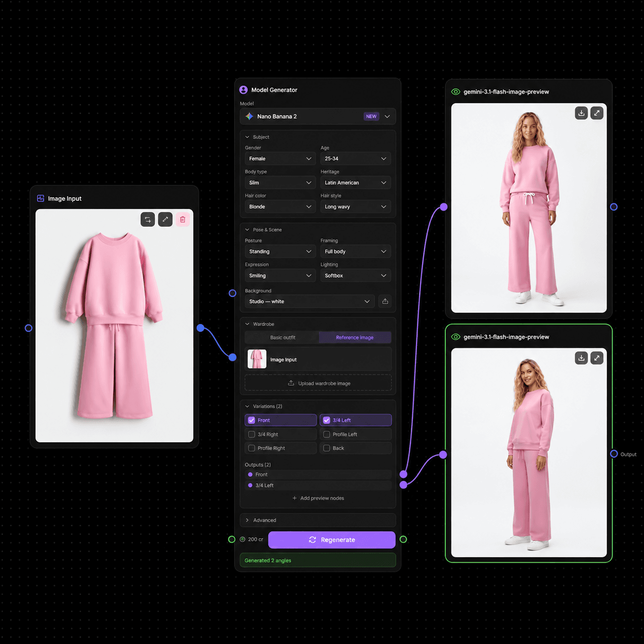The image size is (644, 644).
Task: Click the 'Generated 2 angles' status message
Action: (318, 560)
